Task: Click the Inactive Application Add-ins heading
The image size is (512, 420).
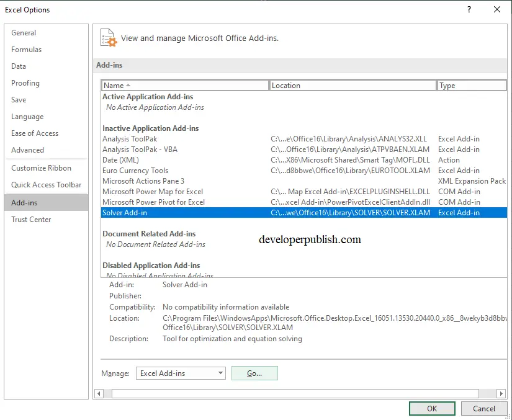Action: coord(151,128)
